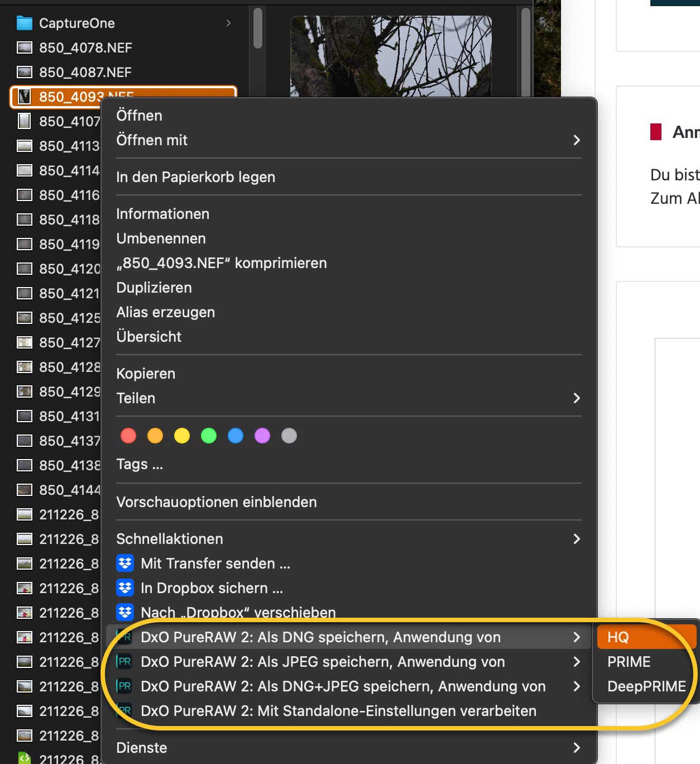Click the tree photo preview thumbnail

click(391, 56)
